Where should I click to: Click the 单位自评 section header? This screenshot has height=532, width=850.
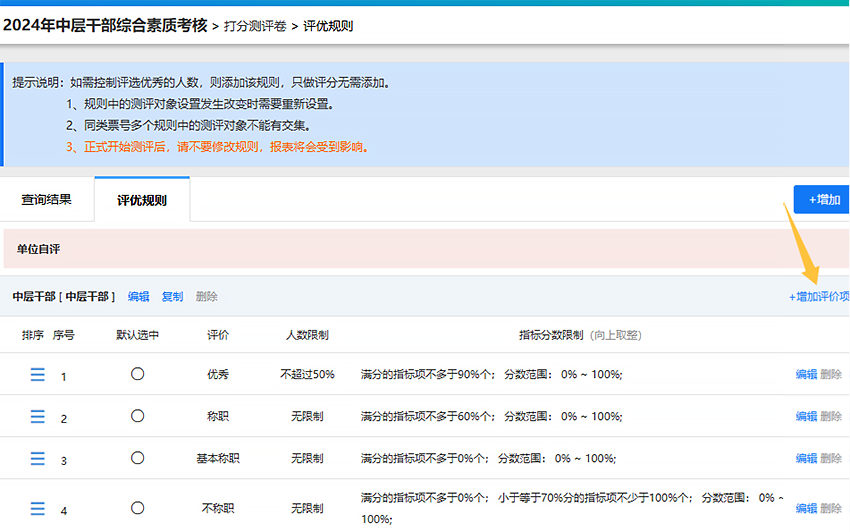point(426,249)
